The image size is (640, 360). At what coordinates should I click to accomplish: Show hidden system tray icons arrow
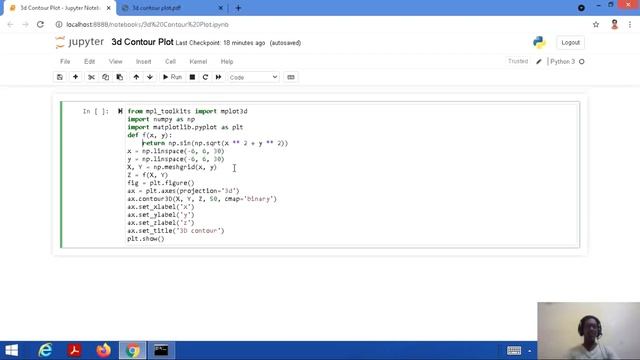point(529,351)
